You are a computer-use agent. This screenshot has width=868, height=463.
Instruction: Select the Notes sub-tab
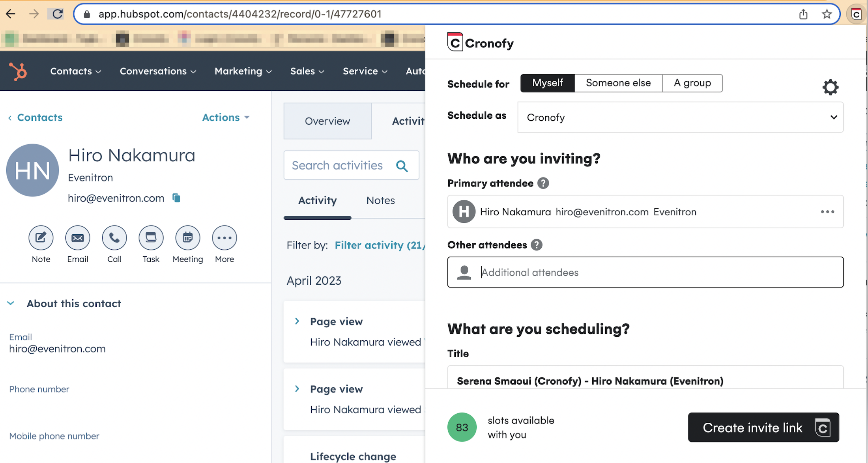coord(381,201)
